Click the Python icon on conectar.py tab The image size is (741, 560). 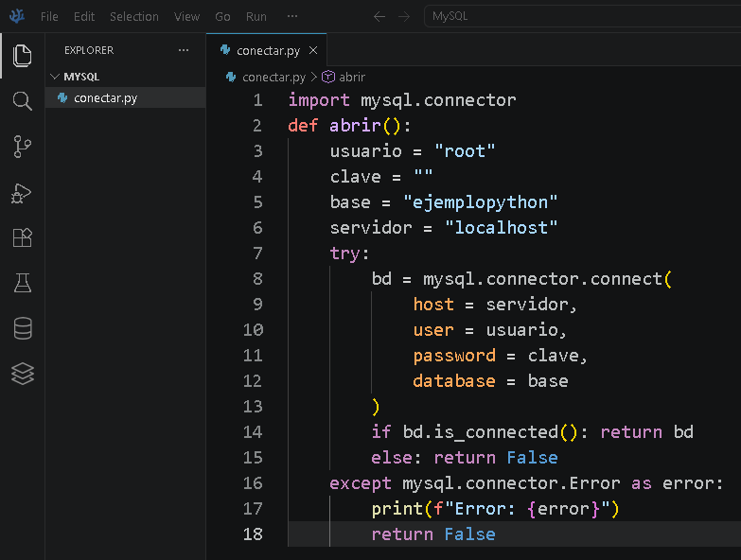coord(225,49)
